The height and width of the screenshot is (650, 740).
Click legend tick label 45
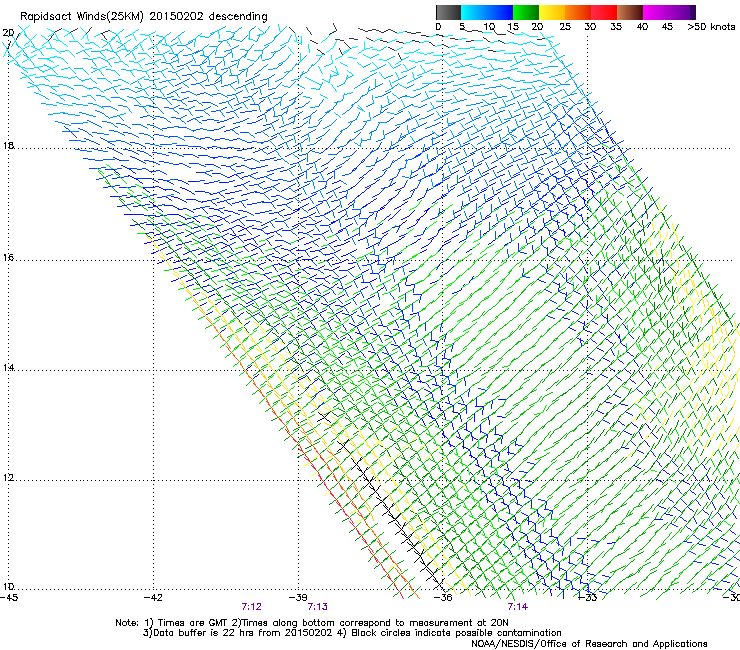pos(667,27)
